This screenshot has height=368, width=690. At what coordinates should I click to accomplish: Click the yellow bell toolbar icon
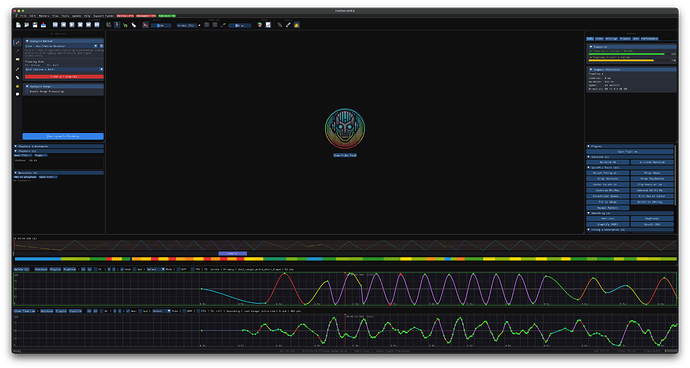(297, 25)
